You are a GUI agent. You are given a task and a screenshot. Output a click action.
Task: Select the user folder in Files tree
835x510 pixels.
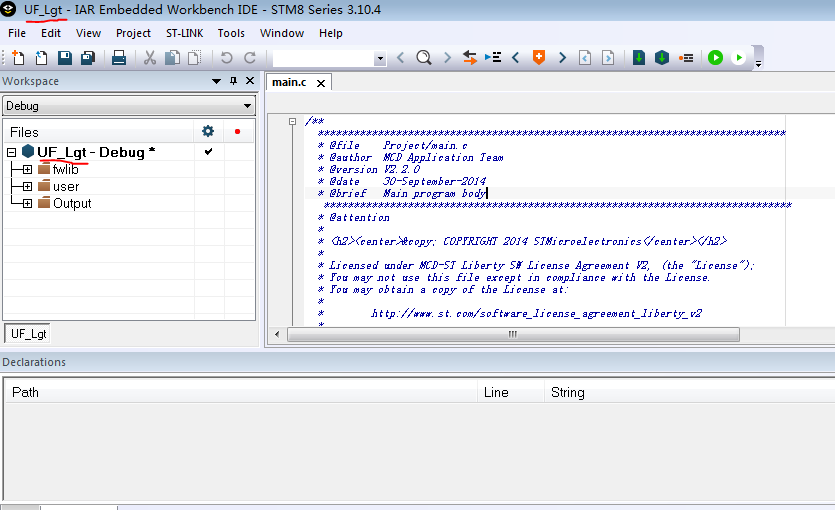coord(66,187)
